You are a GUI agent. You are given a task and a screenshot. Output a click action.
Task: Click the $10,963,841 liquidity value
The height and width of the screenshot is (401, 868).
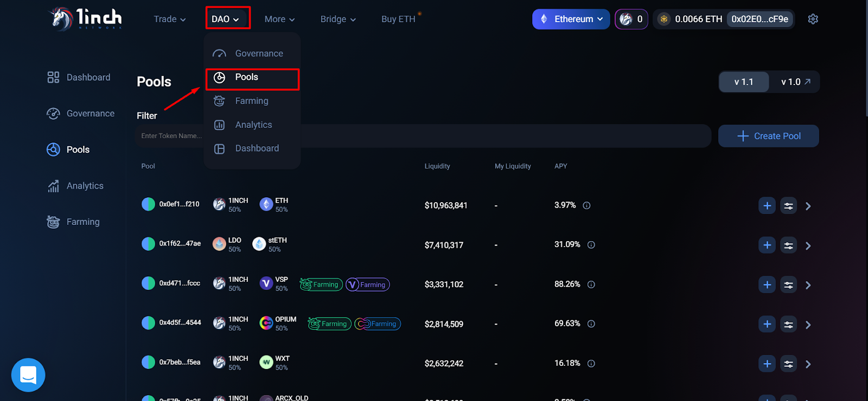[x=446, y=205]
